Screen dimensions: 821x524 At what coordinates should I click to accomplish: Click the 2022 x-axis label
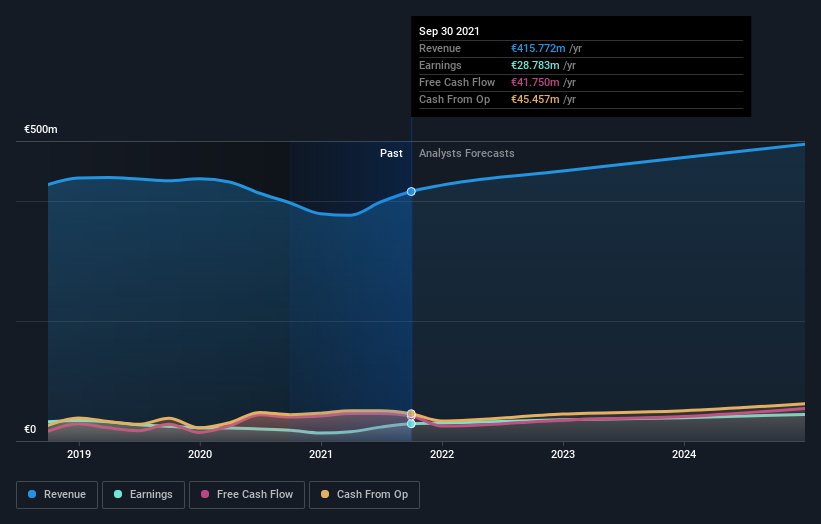click(442, 454)
